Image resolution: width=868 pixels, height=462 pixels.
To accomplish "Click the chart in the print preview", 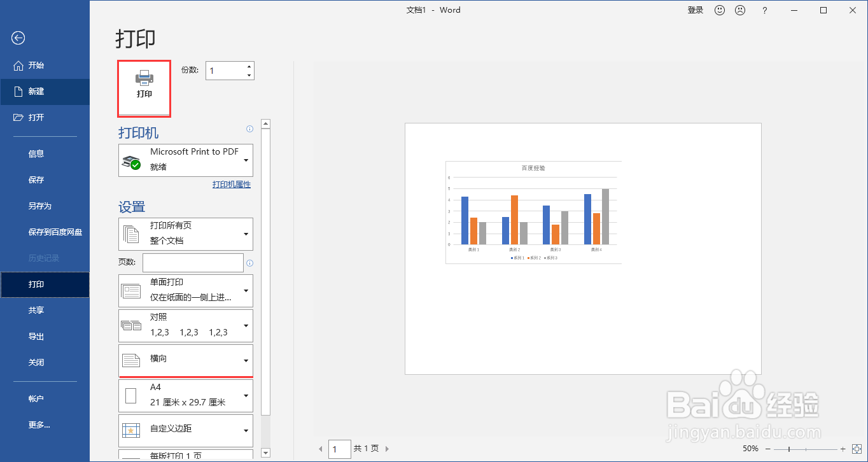I will (x=533, y=213).
